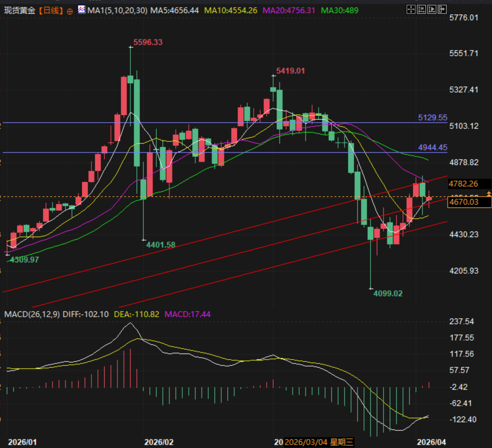Click the third top-right chart toolbar icon
Screen dimensions: 492x448
(x=431, y=10)
